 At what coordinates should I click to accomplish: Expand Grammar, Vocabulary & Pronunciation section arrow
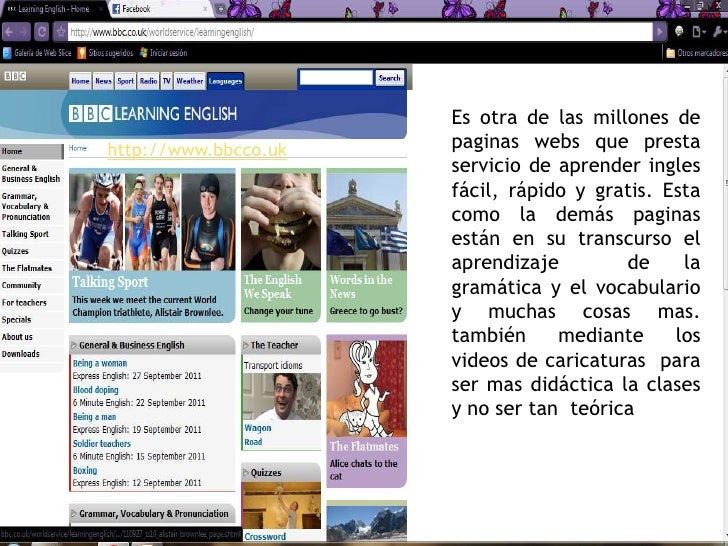point(74,514)
